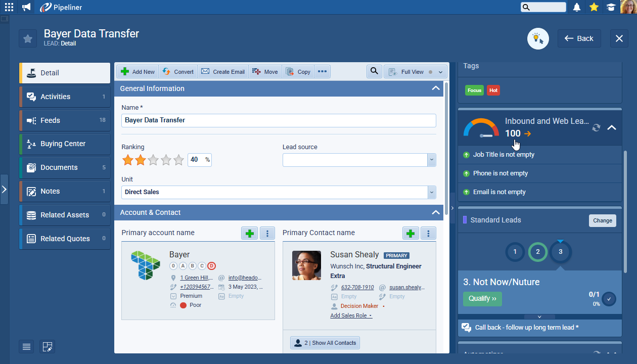Click step 2 in lead pipeline progress
637x364 pixels.
[x=538, y=252]
